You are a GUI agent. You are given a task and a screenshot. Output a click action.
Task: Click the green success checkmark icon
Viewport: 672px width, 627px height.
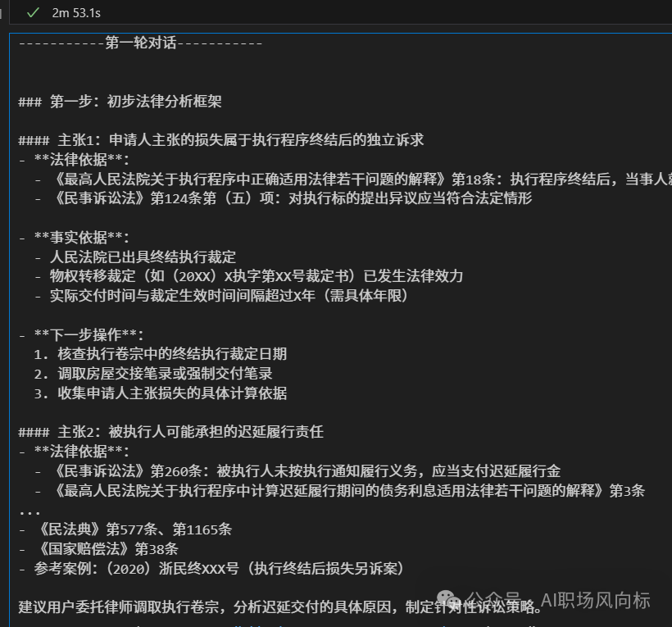coord(33,13)
